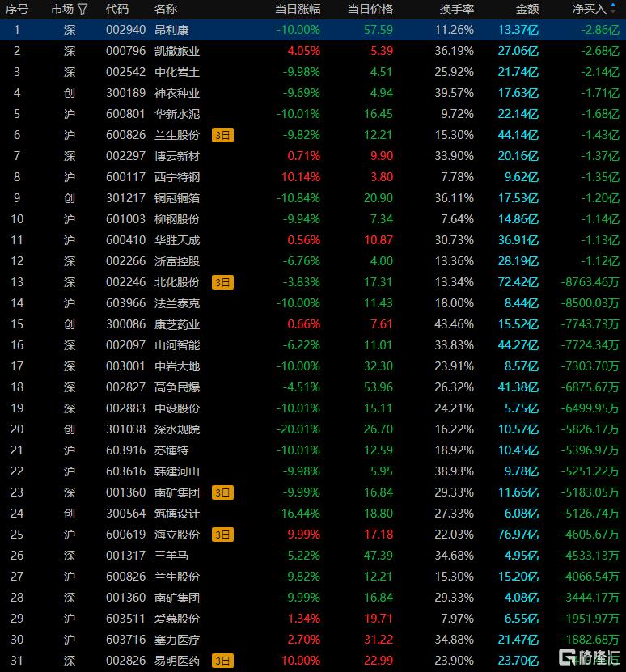Click net buy value -2.86亿
The height and width of the screenshot is (672, 626).
pos(600,30)
